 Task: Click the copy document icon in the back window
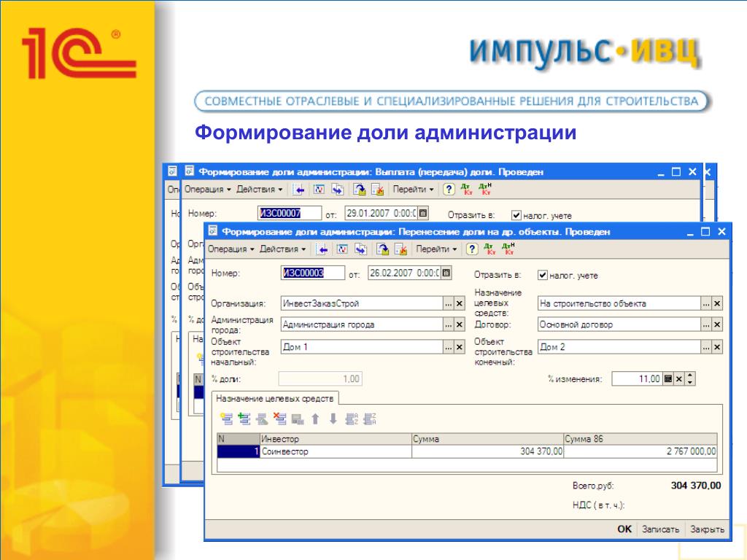coord(337,190)
